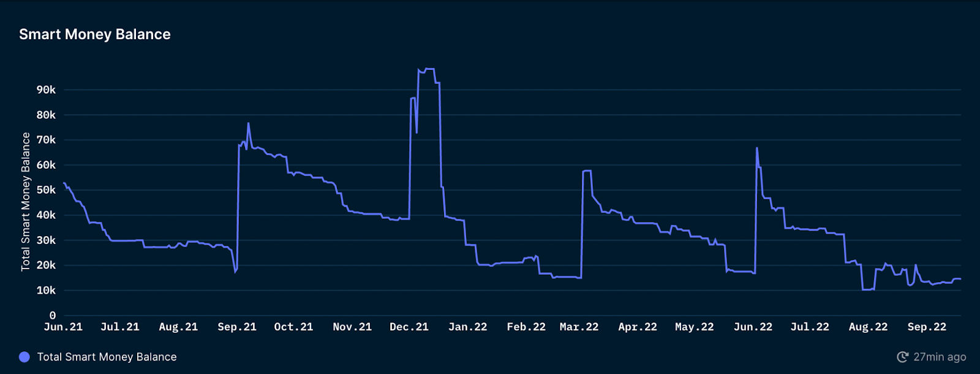Image resolution: width=980 pixels, height=374 pixels.
Task: Select the Mar.22 x-axis label
Action: (579, 327)
